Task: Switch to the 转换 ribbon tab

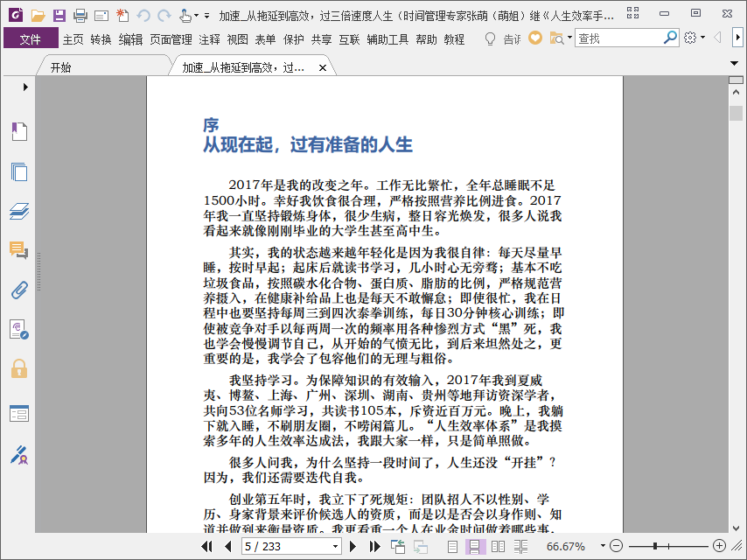Action: click(101, 39)
